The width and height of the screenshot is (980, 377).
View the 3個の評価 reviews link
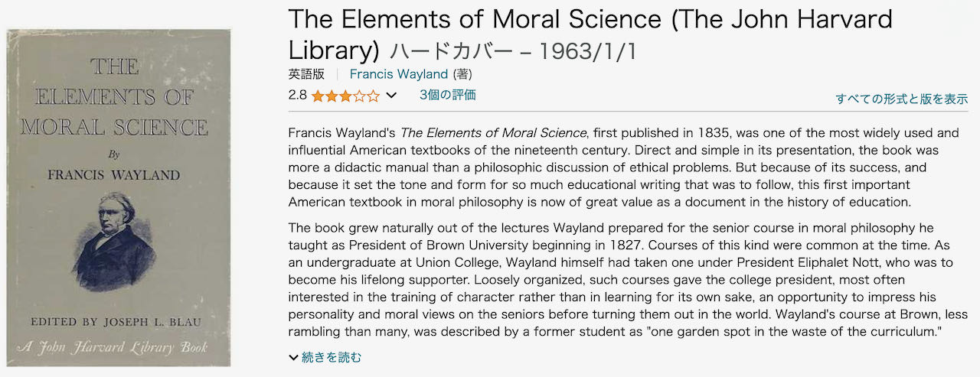tap(447, 95)
